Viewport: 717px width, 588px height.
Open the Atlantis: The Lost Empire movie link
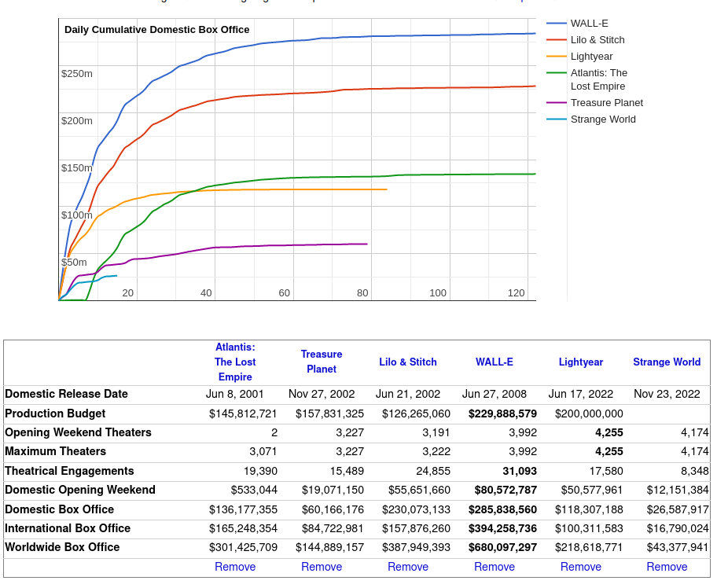point(235,362)
